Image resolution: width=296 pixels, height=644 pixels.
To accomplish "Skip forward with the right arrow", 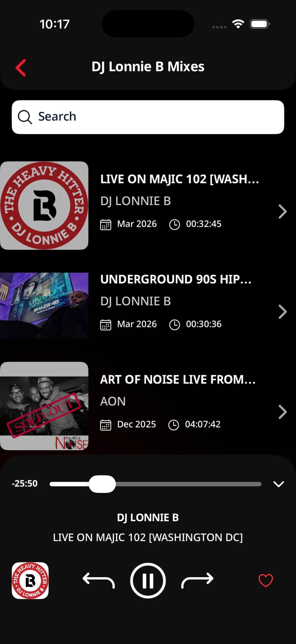I will click(x=197, y=580).
